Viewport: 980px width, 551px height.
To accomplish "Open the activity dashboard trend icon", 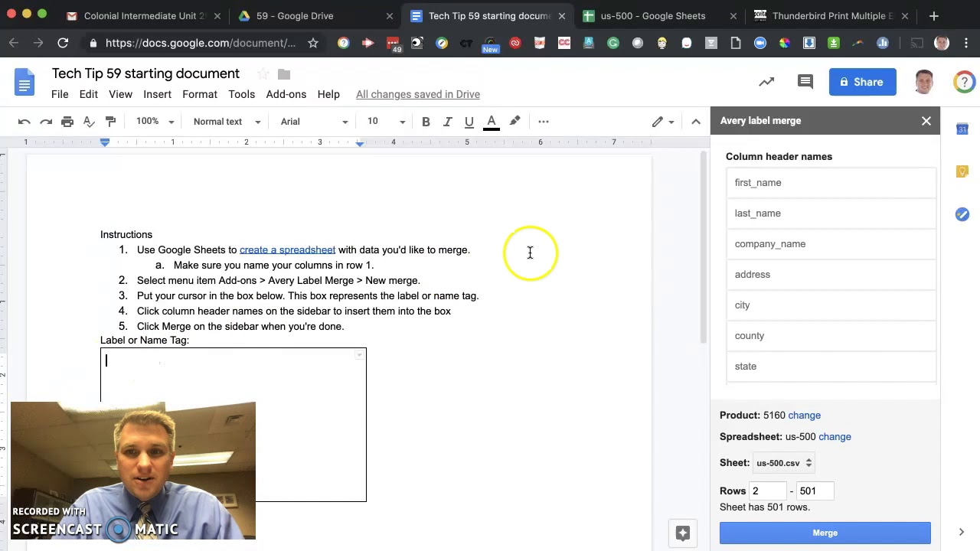I will pos(766,82).
